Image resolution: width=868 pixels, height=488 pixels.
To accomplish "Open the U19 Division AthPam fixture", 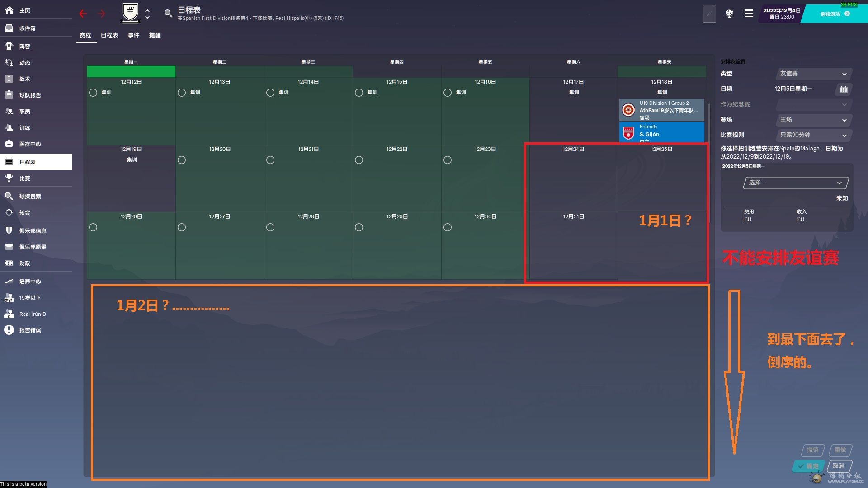I will tap(662, 110).
